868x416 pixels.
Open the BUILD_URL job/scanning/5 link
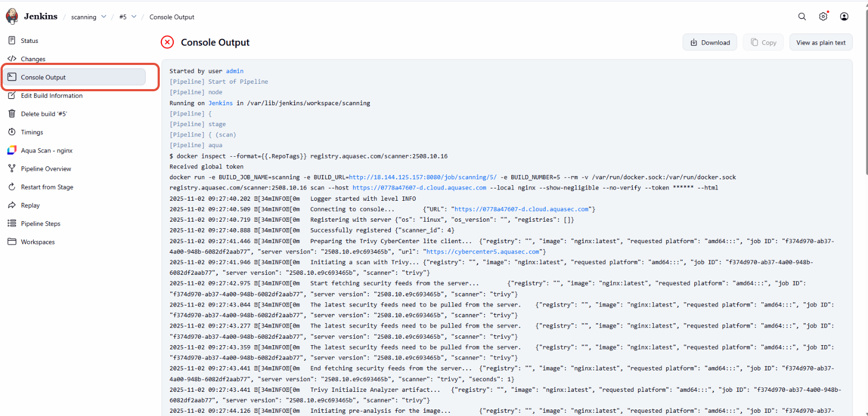[x=423, y=177]
